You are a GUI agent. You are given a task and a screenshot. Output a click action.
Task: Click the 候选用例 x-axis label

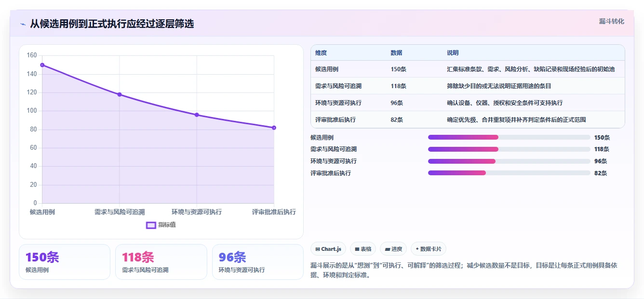[x=42, y=212]
